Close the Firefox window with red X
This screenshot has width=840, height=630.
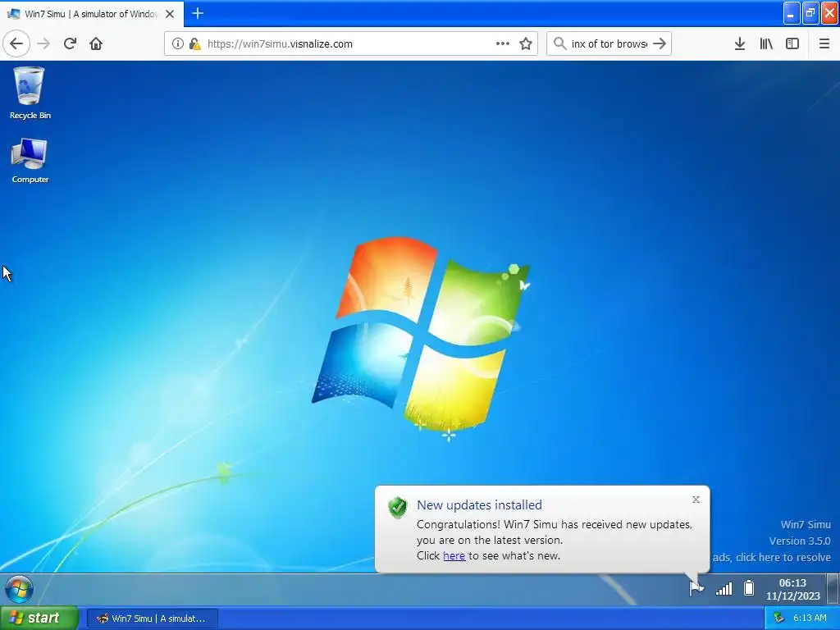pyautogui.click(x=829, y=13)
